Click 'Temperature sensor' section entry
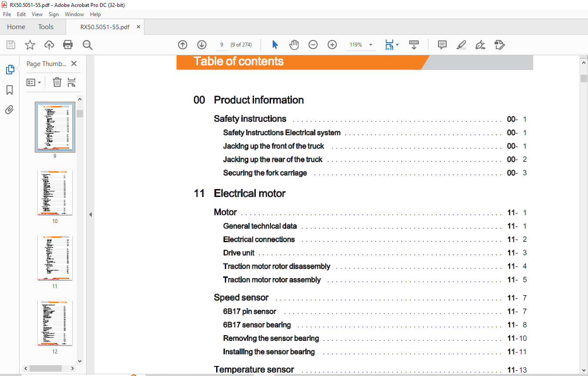 coord(254,370)
